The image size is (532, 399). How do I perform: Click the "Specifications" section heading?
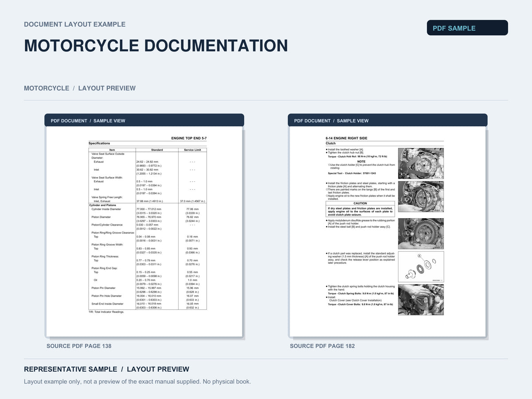(99, 143)
